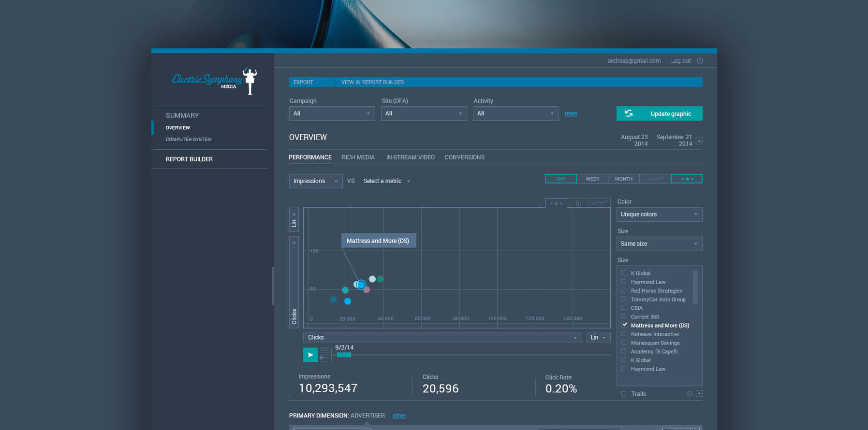Click the green bubble at the far right of the cluster

380,279
